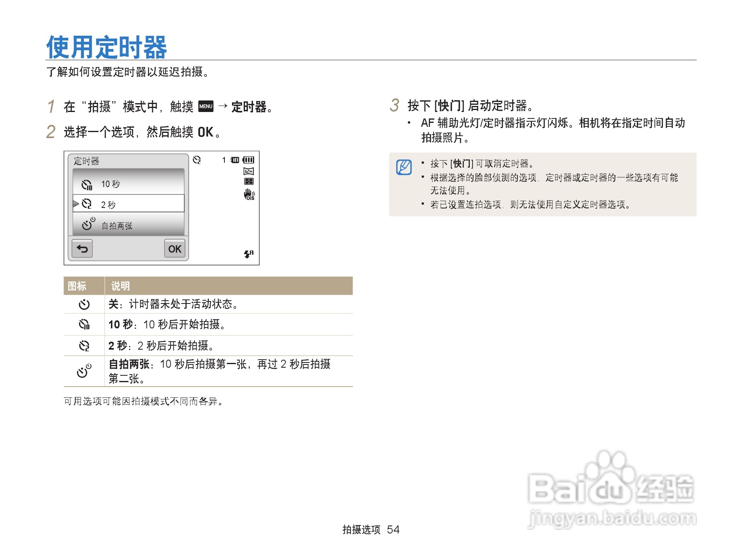Image resolution: width=742 pixels, height=560 pixels.
Task: Click the note pencil icon in tip box
Action: 404,167
